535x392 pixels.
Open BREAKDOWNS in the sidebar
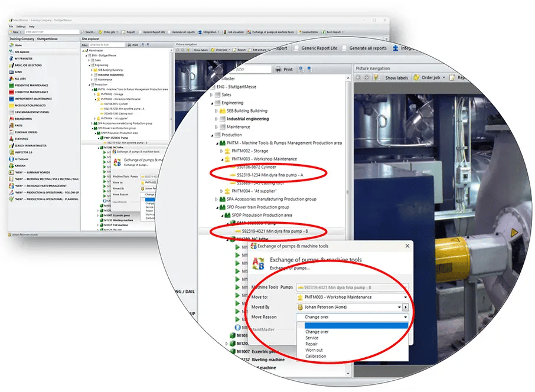point(23,119)
